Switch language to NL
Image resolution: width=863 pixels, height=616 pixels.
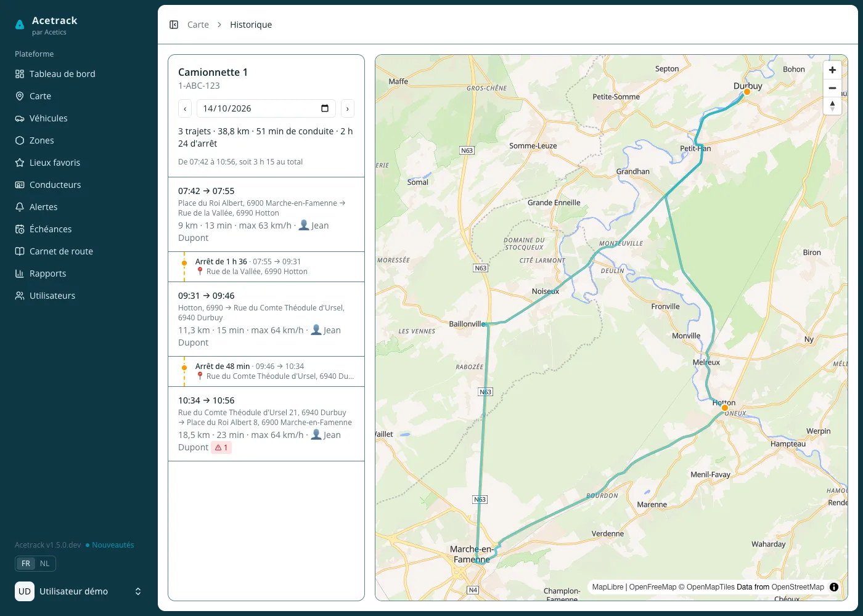[45, 564]
